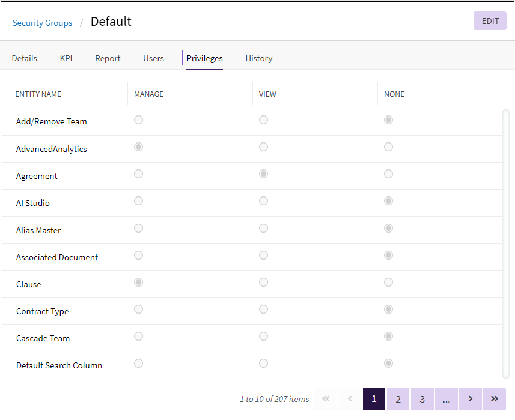Open Security Groups breadcrumb link
The height and width of the screenshot is (420, 515).
click(42, 23)
